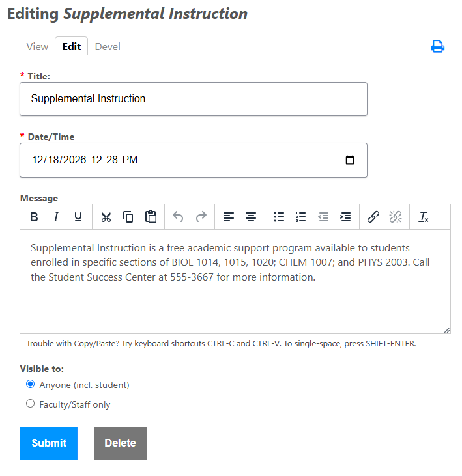
Task: Toggle bold formatting in the message editor
Action: click(x=34, y=217)
